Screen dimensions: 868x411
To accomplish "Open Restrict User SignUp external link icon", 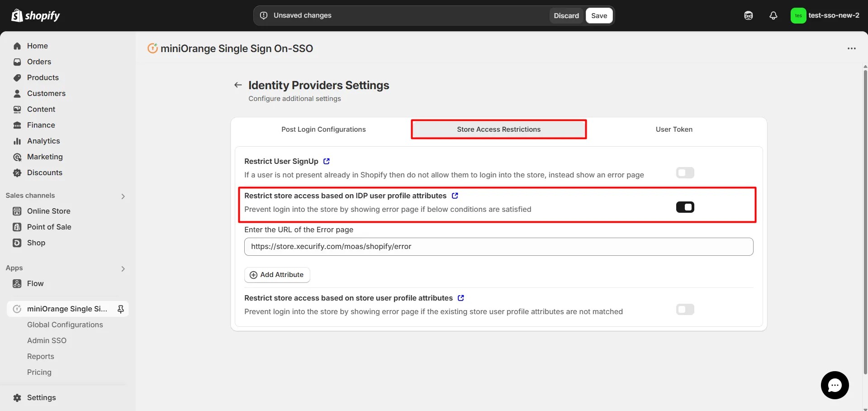I will pyautogui.click(x=327, y=161).
